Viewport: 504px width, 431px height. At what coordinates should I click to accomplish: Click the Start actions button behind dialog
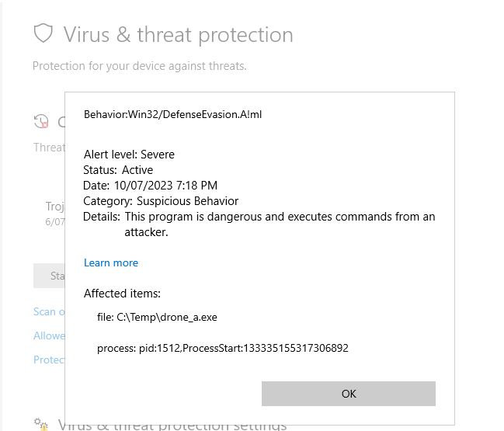click(x=49, y=276)
